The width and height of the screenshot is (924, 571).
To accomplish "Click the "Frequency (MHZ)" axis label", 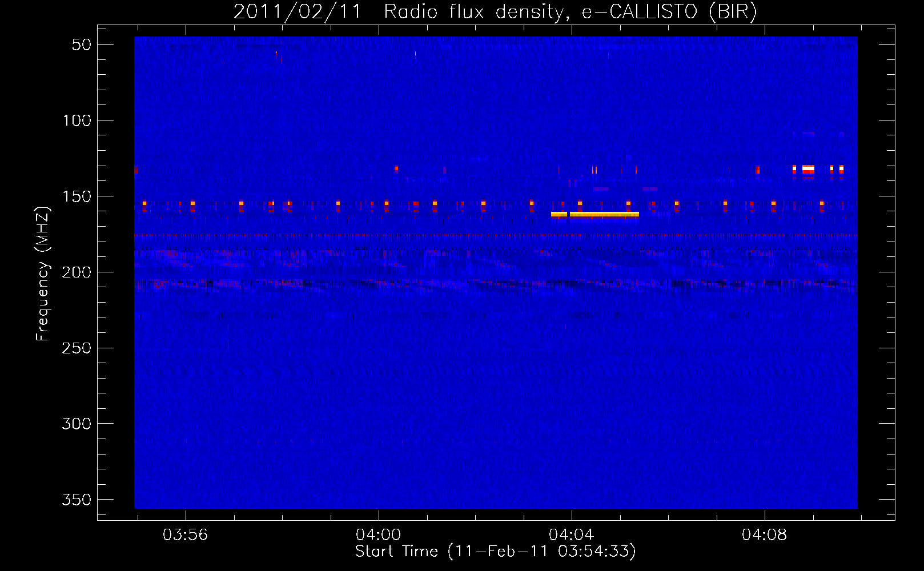I will pyautogui.click(x=43, y=274).
